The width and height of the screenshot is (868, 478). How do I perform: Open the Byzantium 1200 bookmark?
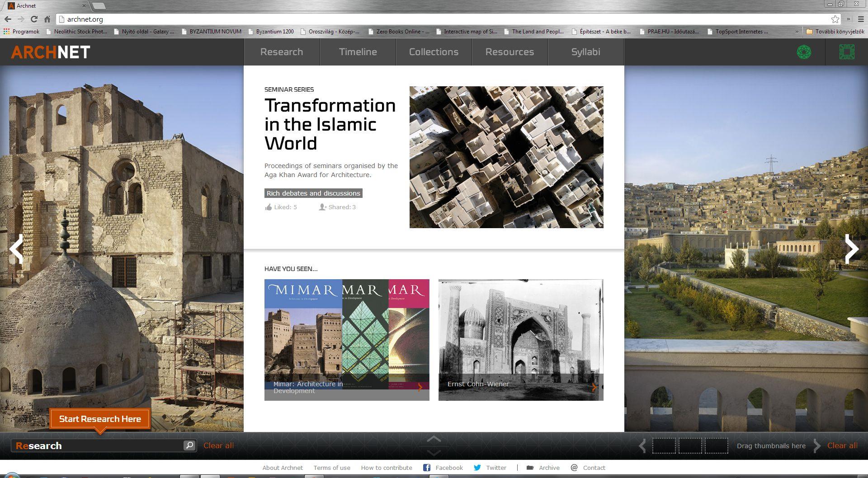tap(270, 31)
